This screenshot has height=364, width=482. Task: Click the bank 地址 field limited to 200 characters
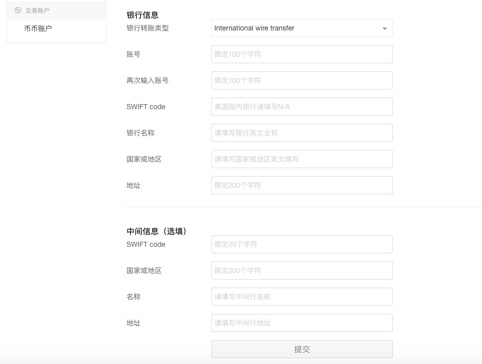[x=302, y=185]
